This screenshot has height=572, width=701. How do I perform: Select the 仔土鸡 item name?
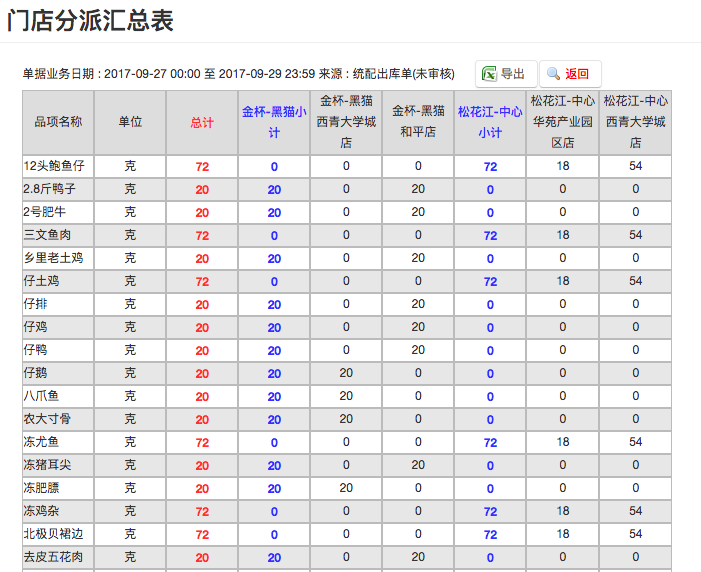[x=41, y=281]
